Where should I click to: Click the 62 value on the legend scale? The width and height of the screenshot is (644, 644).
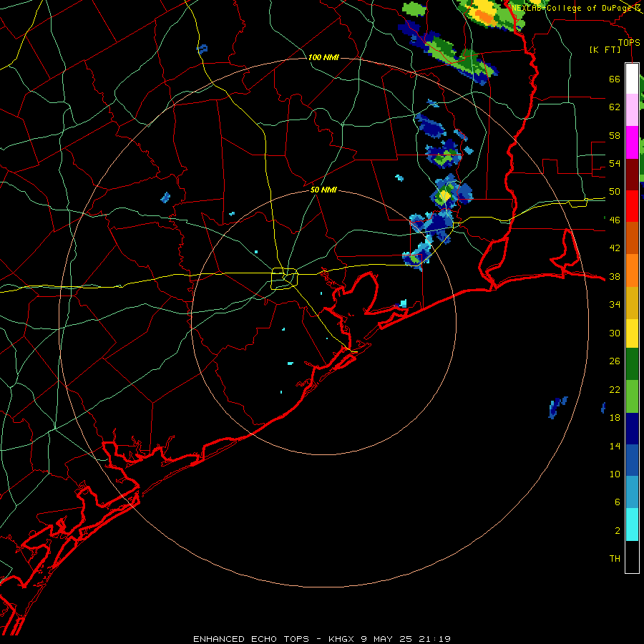(615, 107)
